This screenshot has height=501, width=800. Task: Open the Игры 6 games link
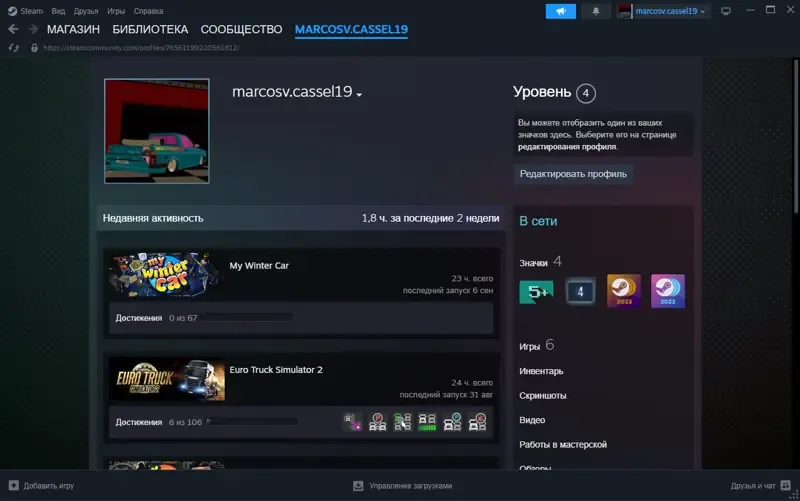[x=537, y=345]
